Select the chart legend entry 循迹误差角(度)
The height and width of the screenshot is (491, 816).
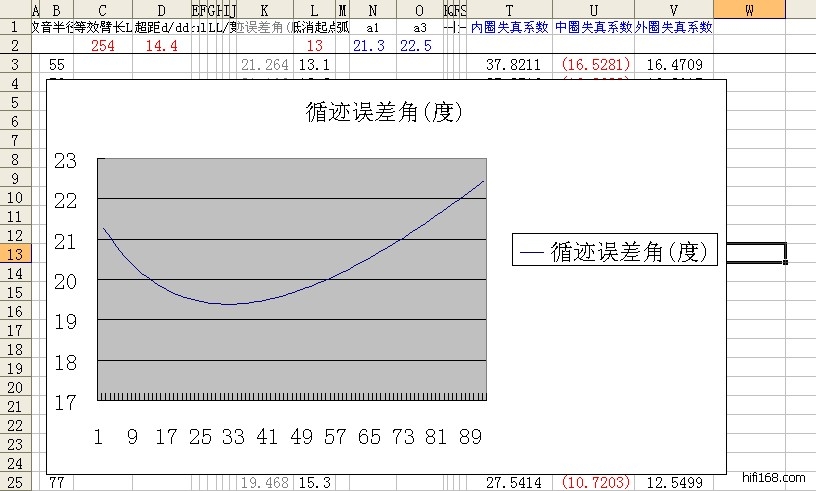tap(614, 251)
